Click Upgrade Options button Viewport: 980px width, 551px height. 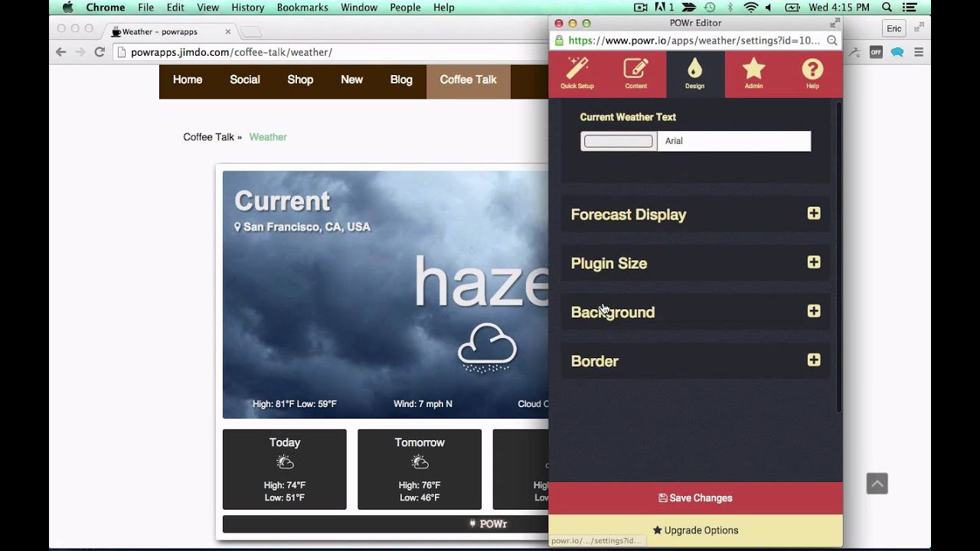pos(695,530)
